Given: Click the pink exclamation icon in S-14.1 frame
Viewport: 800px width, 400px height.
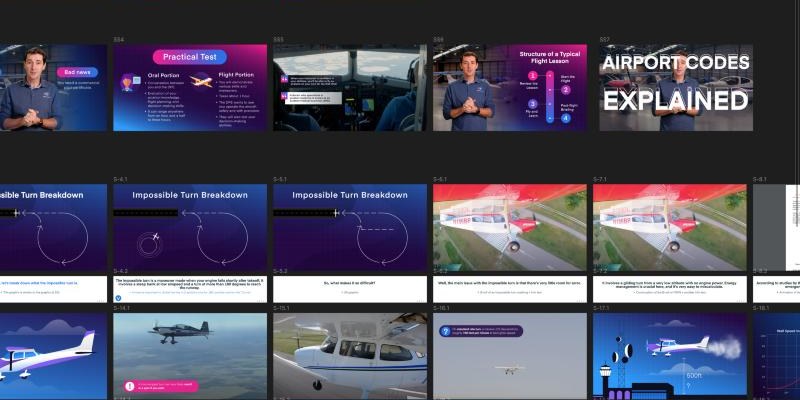Looking at the screenshot, I should coord(130,386).
